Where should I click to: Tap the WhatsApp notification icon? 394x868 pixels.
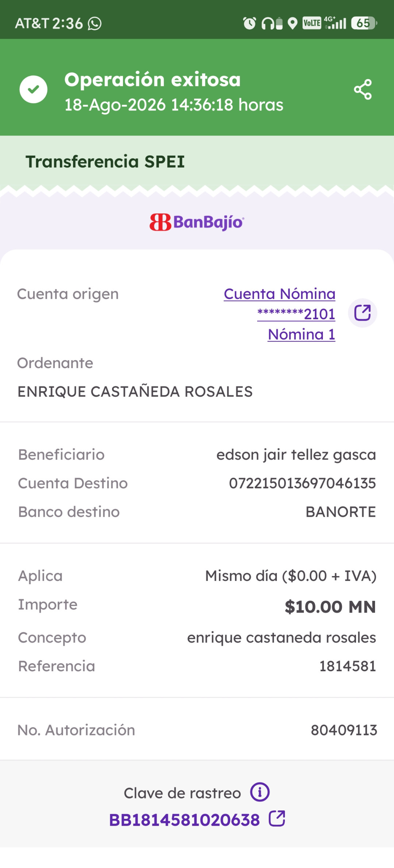[x=94, y=24]
